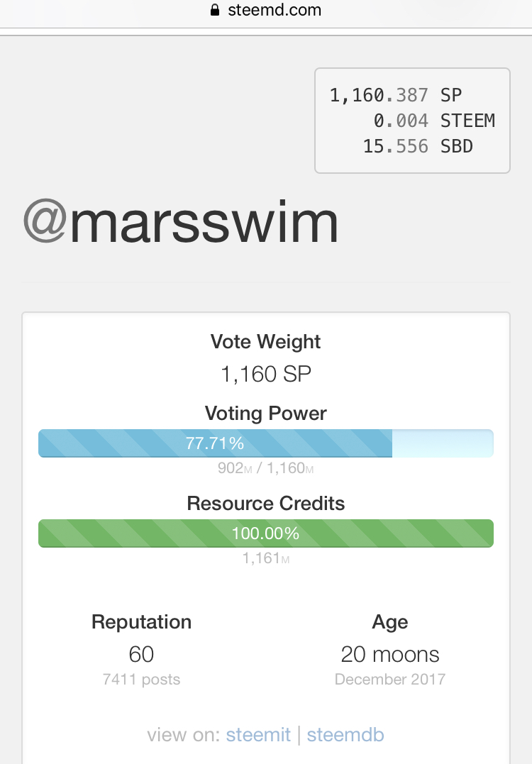Click the 77.71% voting power text
The width and height of the screenshot is (532, 764).
215,443
